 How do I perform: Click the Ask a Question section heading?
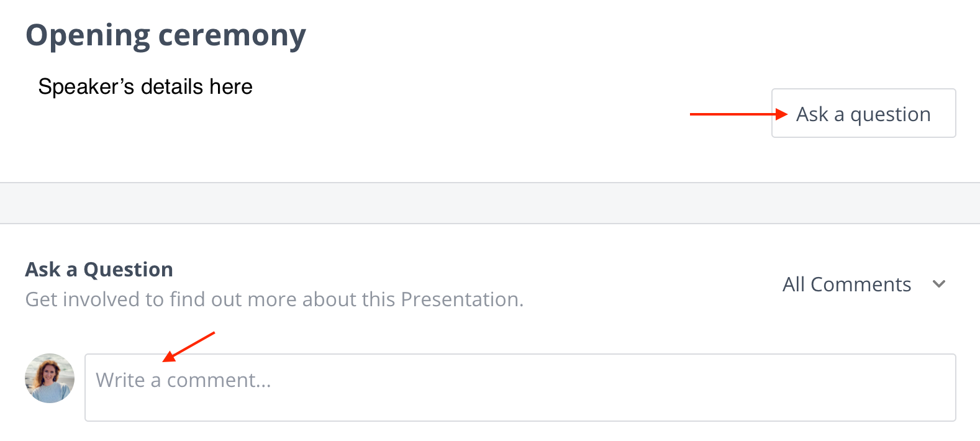tap(99, 270)
